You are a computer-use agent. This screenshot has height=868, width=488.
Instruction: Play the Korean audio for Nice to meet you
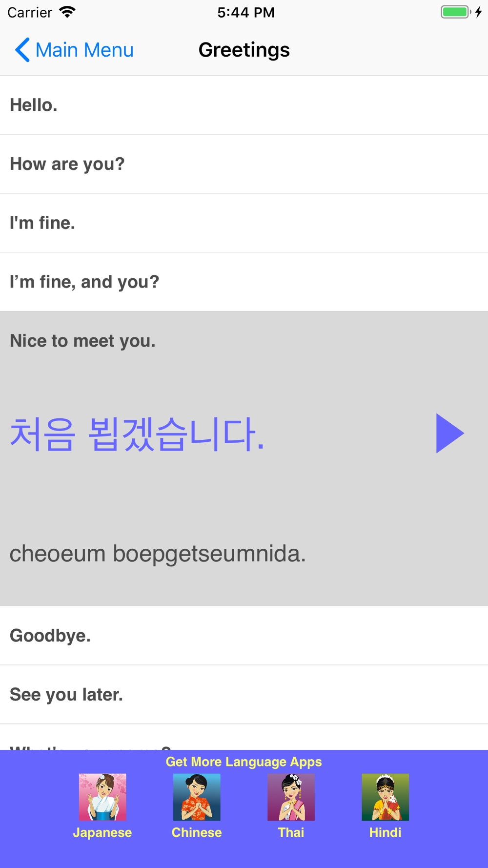point(450,433)
